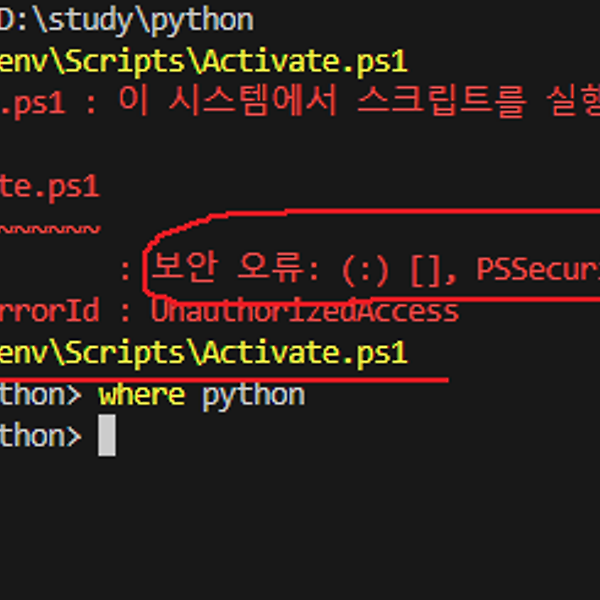Click the yellow "where" command word

click(141, 394)
